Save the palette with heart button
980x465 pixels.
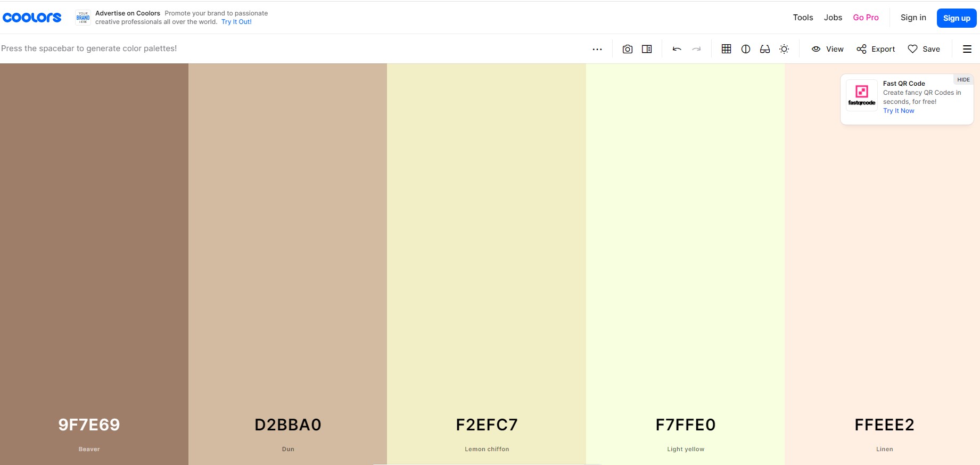[924, 49]
